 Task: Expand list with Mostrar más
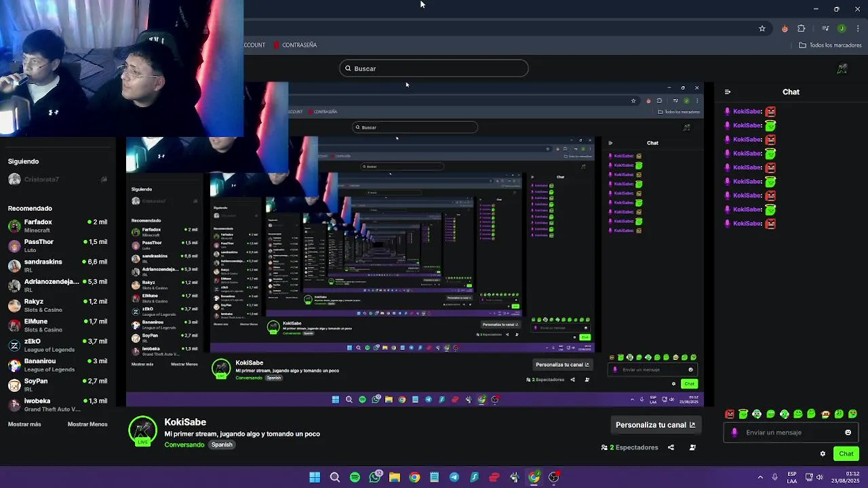(24, 424)
